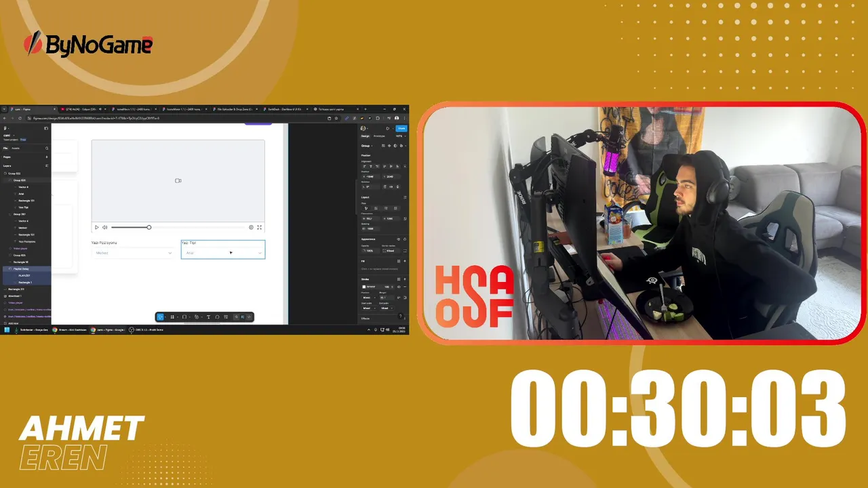Click the search icon in layers panel

[x=47, y=148]
